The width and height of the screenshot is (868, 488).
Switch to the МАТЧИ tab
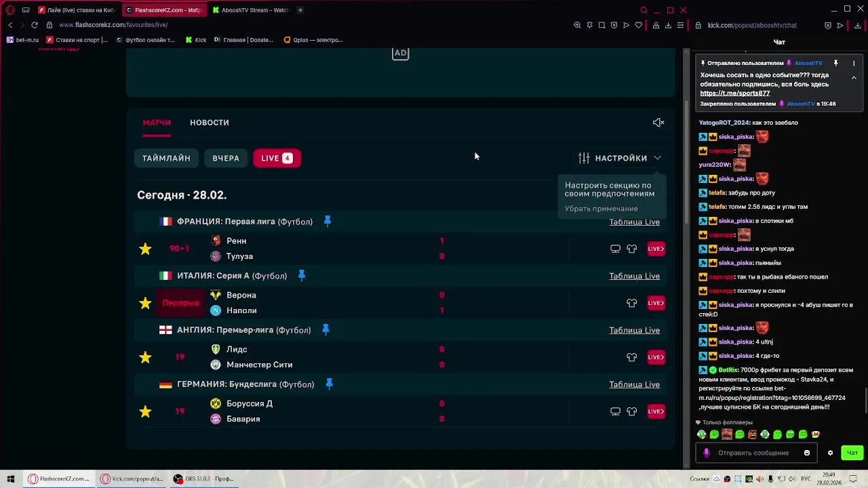pyautogui.click(x=157, y=123)
